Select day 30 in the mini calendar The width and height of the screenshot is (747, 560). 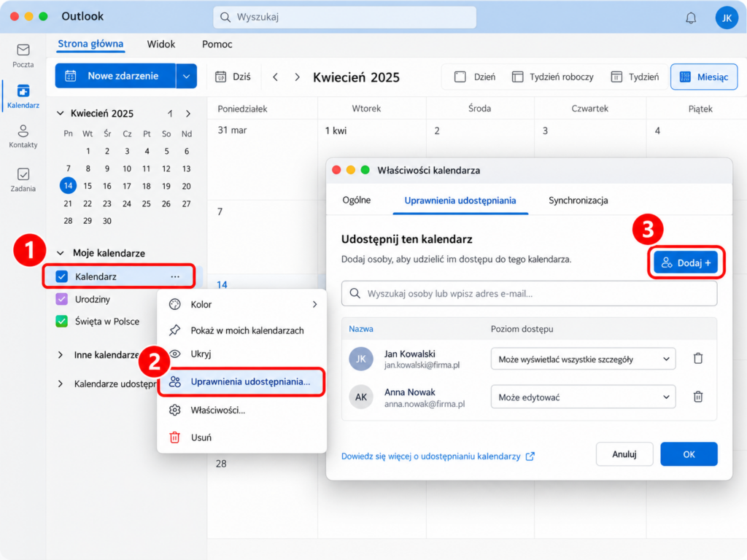[x=107, y=221]
